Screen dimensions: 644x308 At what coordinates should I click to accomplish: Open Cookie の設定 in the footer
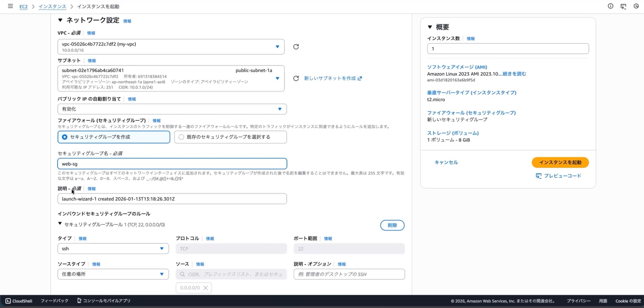(628, 301)
